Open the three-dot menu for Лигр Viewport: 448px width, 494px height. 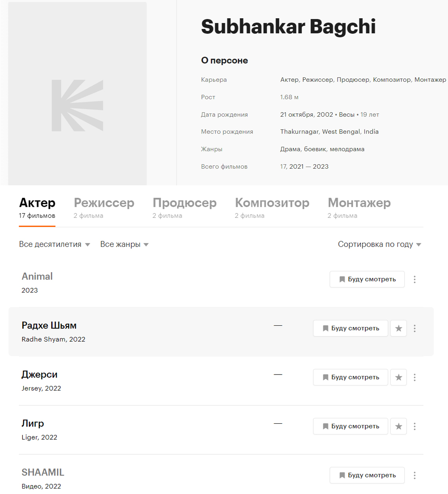tap(415, 426)
